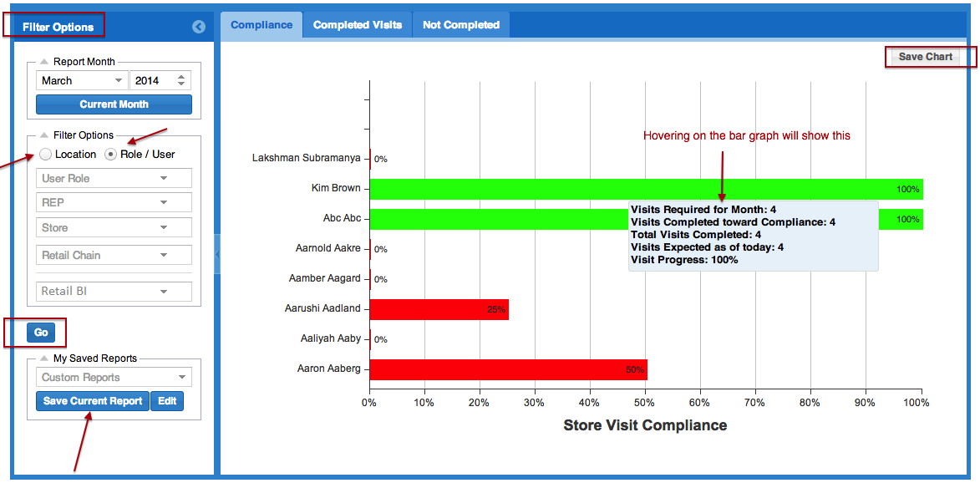This screenshot has height=483, width=980.
Task: Collapse the Report Month section
Action: click(44, 62)
